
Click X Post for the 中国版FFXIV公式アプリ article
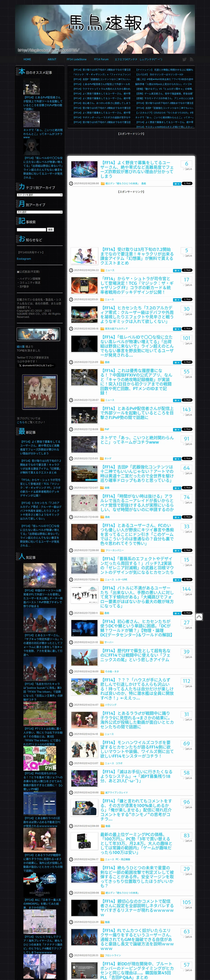pyautogui.click(x=187, y=400)
